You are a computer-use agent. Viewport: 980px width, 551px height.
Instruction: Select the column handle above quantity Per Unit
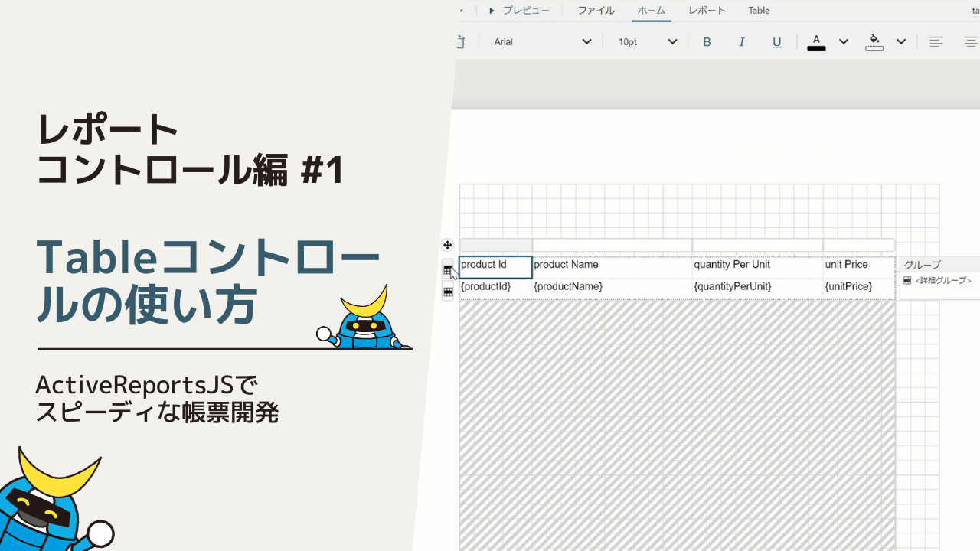tap(757, 245)
